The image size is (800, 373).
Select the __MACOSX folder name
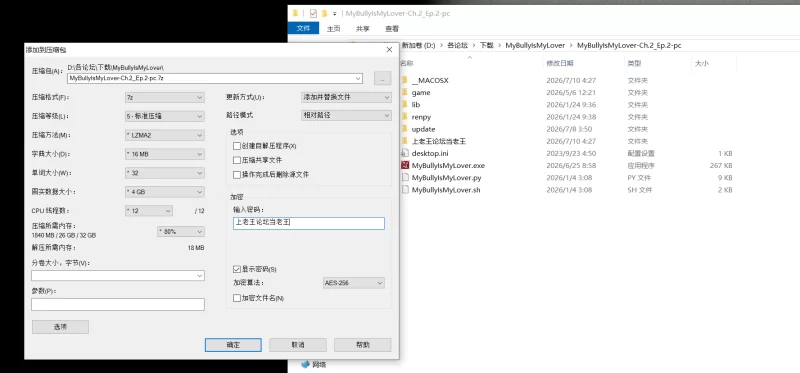(x=430, y=80)
